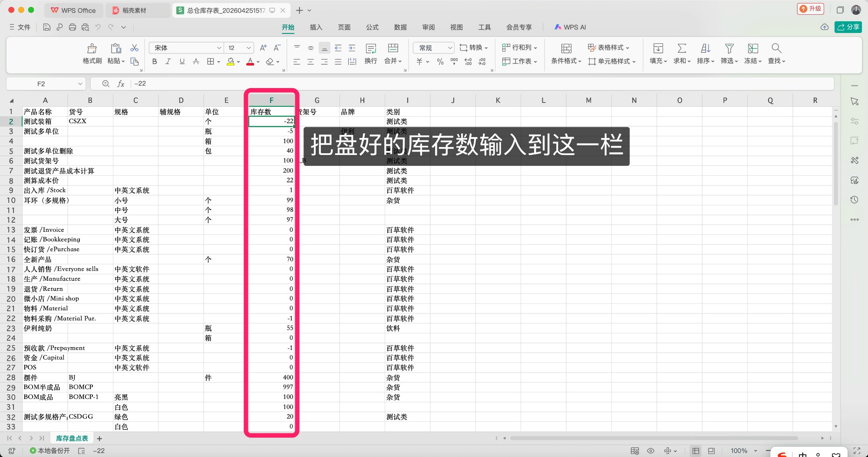Viewport: 868px width, 457px height.
Task: Click the Freeze panes (冻结) icon
Action: coord(753,48)
